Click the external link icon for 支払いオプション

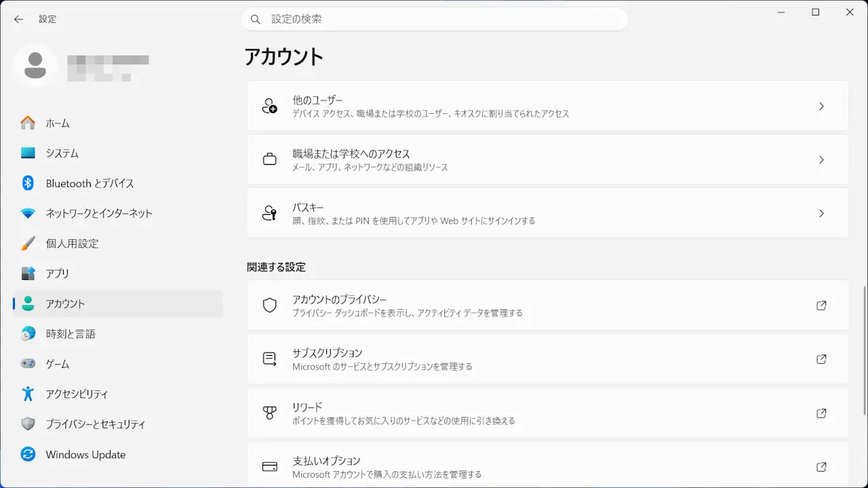click(821, 467)
